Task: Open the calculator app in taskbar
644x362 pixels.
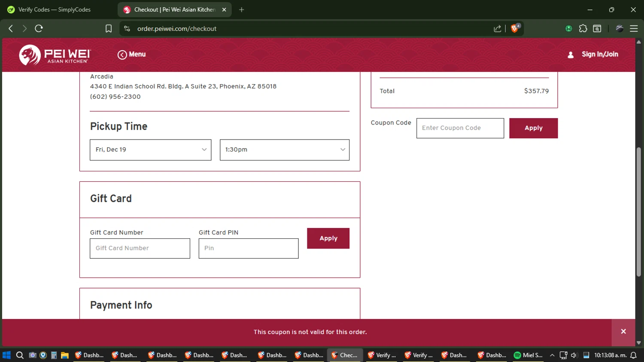Action: 54,355
